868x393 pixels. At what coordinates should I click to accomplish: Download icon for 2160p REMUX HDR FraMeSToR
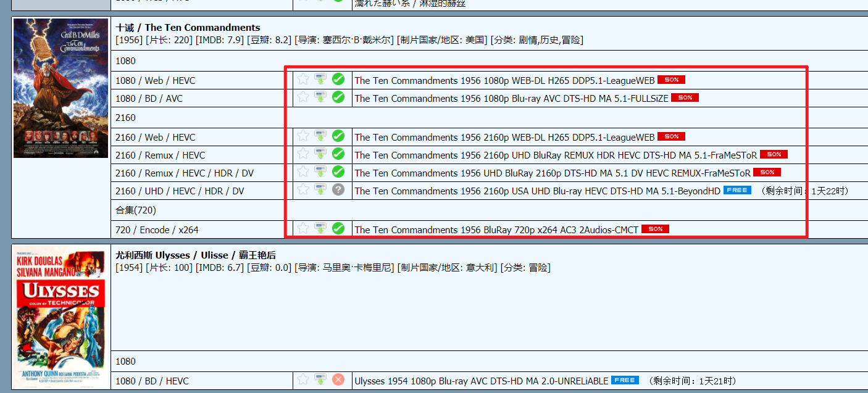click(320, 153)
